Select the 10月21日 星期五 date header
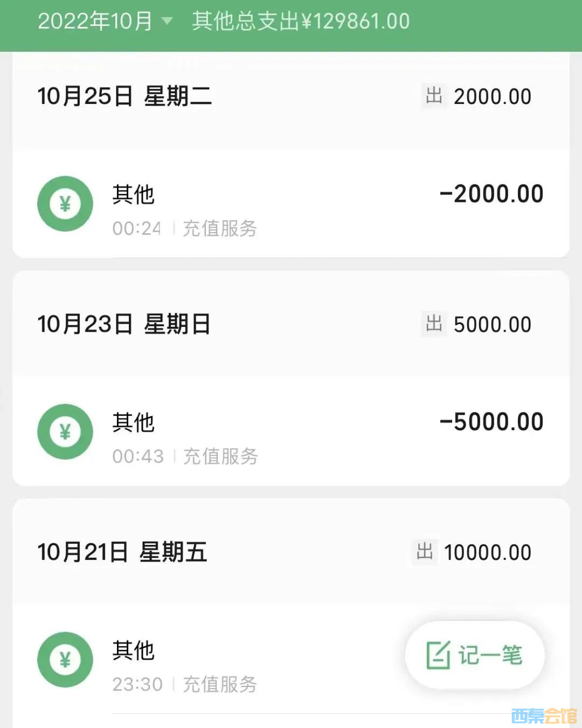The image size is (582, 728). [122, 552]
